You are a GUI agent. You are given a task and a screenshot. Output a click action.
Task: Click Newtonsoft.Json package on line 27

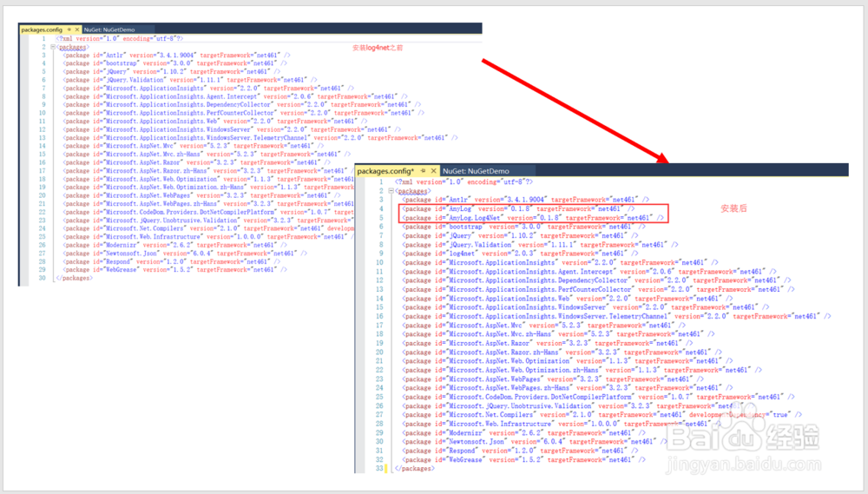[x=185, y=254]
